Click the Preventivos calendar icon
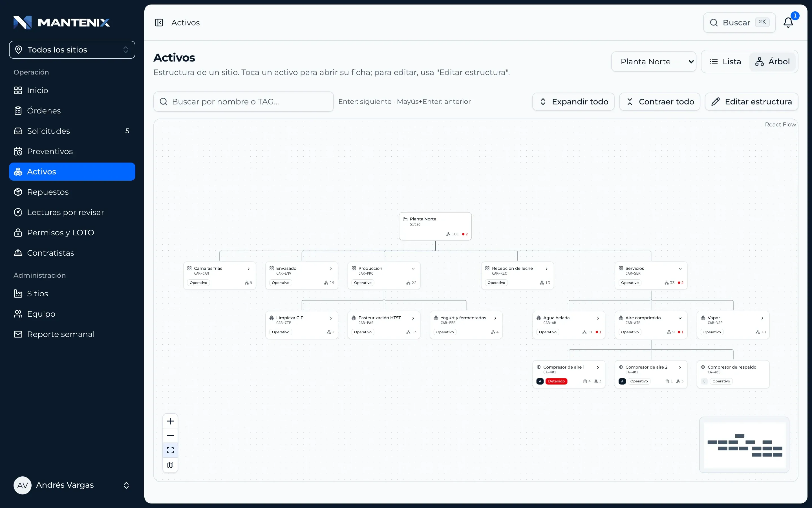The height and width of the screenshot is (508, 812). click(x=18, y=152)
